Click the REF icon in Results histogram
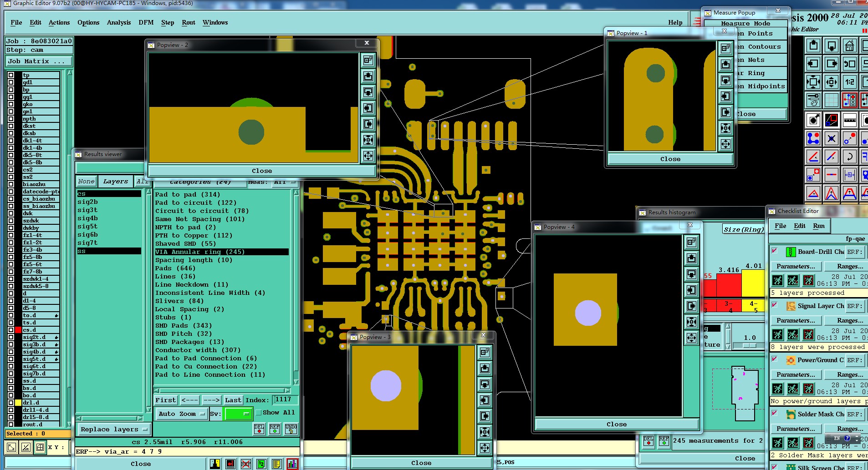This screenshot has height=470, width=868. tap(664, 441)
